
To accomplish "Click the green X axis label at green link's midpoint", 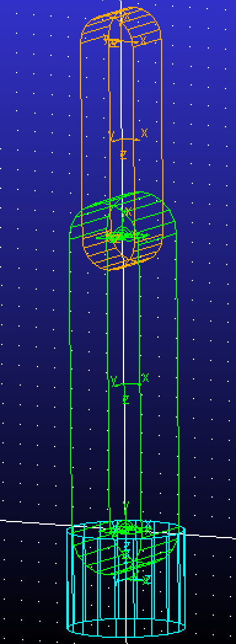I will 145,378.
